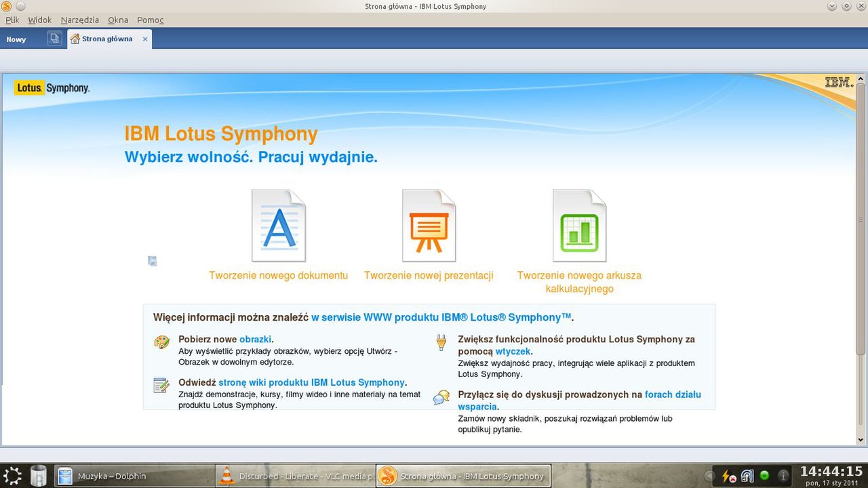The height and width of the screenshot is (488, 868).
Task: Open the Pomoc menu
Action: click(151, 20)
